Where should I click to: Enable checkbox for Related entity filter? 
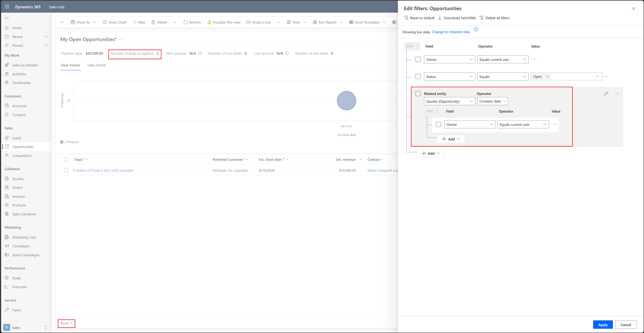point(418,93)
